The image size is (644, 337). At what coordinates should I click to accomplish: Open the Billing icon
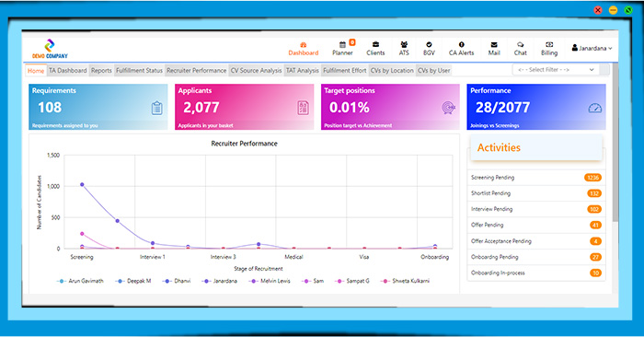pyautogui.click(x=549, y=44)
